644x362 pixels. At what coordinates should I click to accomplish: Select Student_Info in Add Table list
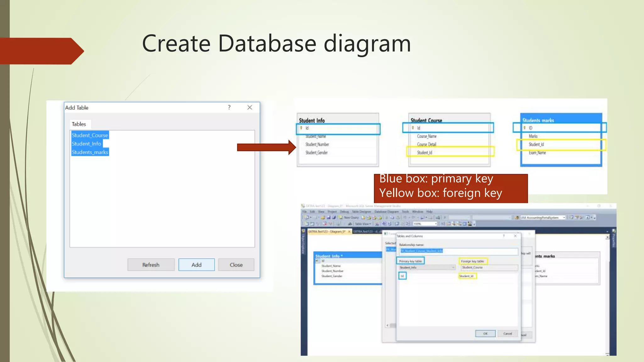[x=86, y=144]
